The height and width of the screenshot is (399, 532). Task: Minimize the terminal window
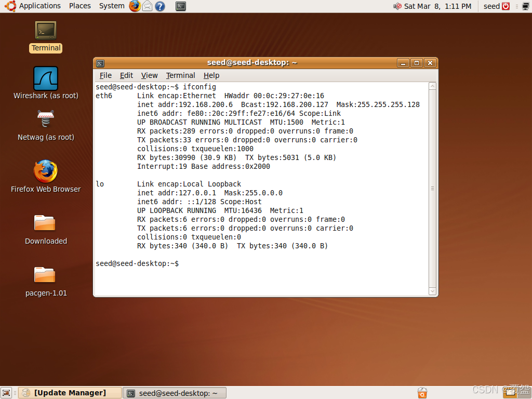(403, 63)
